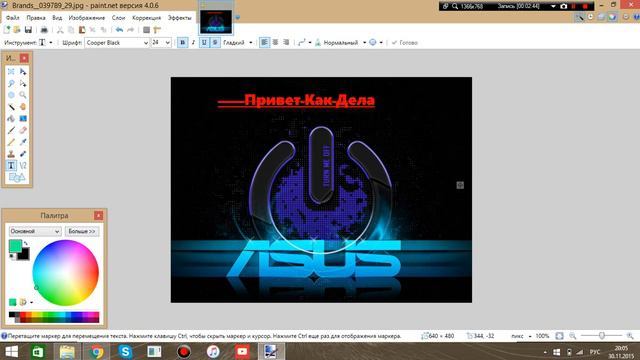
Task: Open the Правка menu
Action: 36,18
